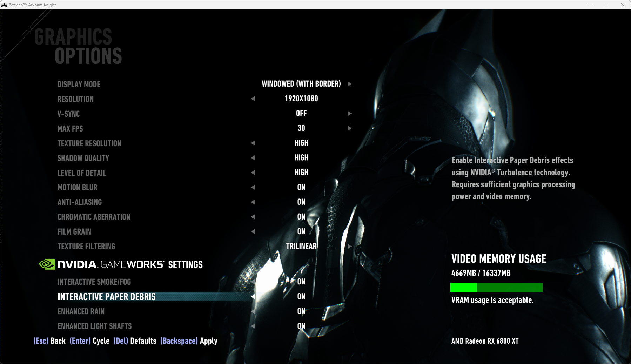The height and width of the screenshot is (364, 631).
Task: Click the NVIDIA eye logo icon
Action: point(47,264)
